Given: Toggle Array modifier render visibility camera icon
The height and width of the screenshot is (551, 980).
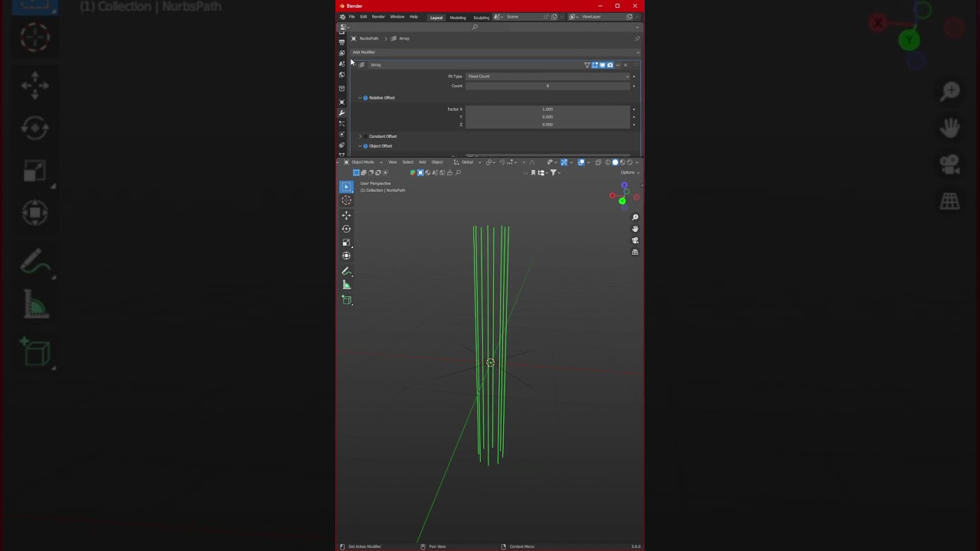Looking at the screenshot, I should point(609,65).
